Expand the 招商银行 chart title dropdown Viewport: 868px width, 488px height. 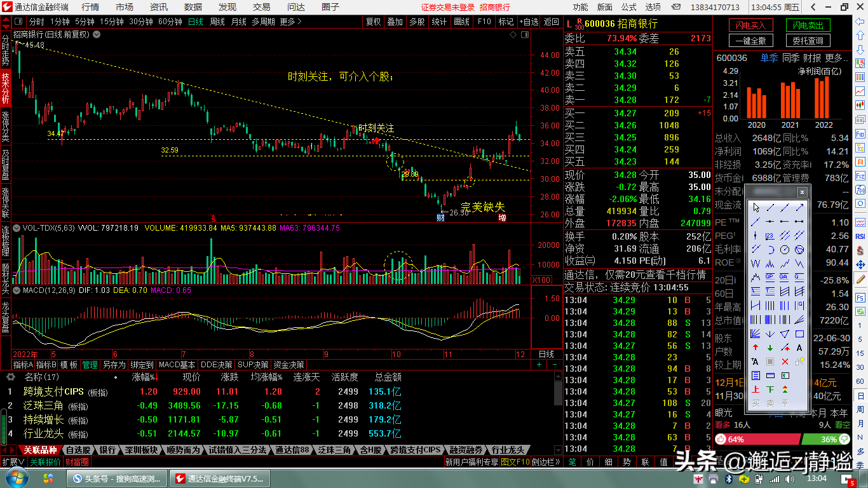pyautogui.click(x=97, y=34)
